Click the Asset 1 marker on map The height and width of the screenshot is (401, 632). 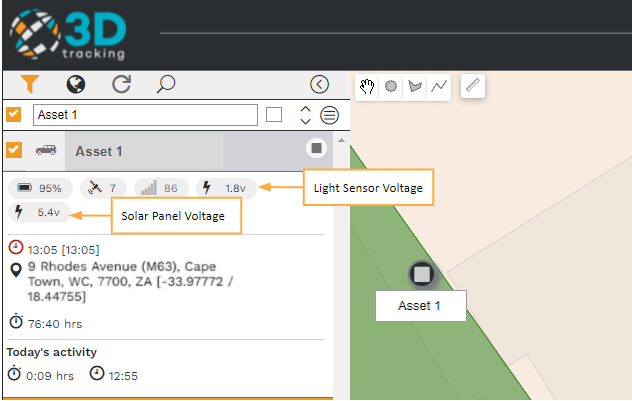point(422,274)
